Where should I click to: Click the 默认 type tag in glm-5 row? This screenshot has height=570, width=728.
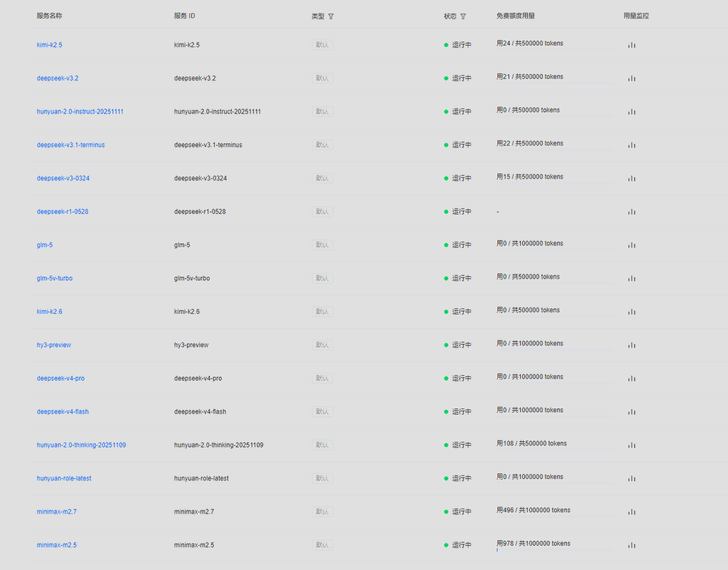[x=322, y=245]
